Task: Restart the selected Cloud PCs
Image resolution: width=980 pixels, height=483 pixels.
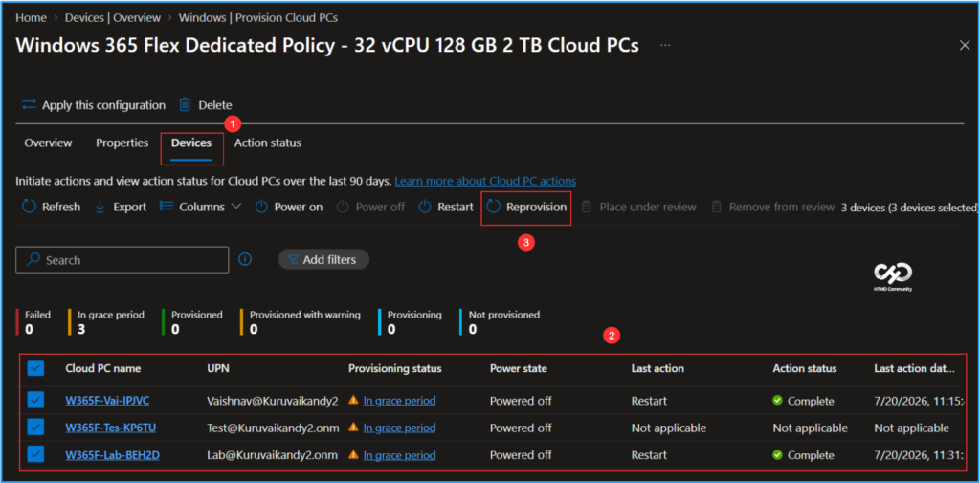Action: (446, 207)
